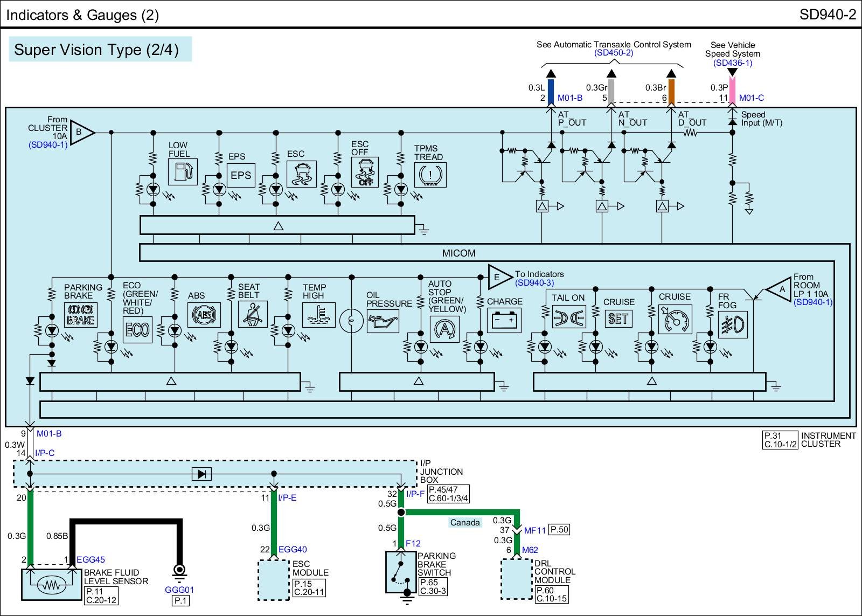Viewport: 862px width, 616px height.
Task: Select the EPS indicator symbol
Action: [x=240, y=175]
